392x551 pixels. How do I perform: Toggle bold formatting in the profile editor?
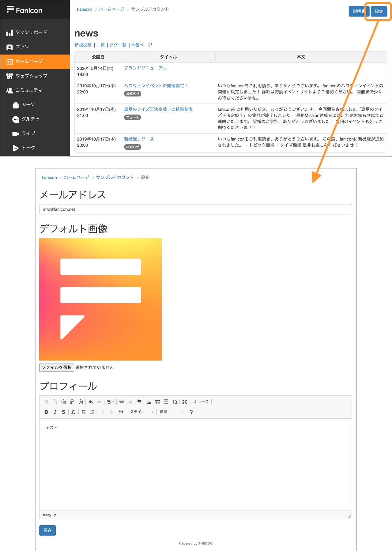(x=47, y=412)
